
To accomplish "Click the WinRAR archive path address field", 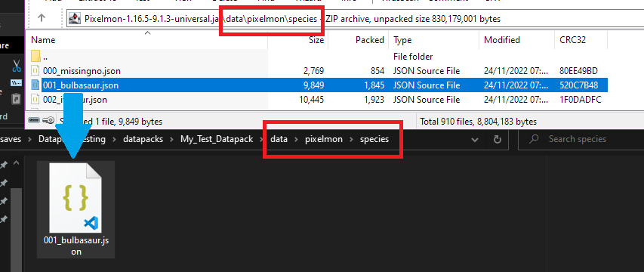I will click(356, 18).
